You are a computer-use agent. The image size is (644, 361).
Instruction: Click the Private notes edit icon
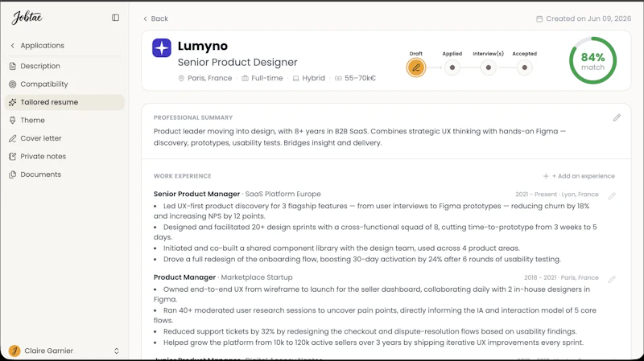(13, 156)
